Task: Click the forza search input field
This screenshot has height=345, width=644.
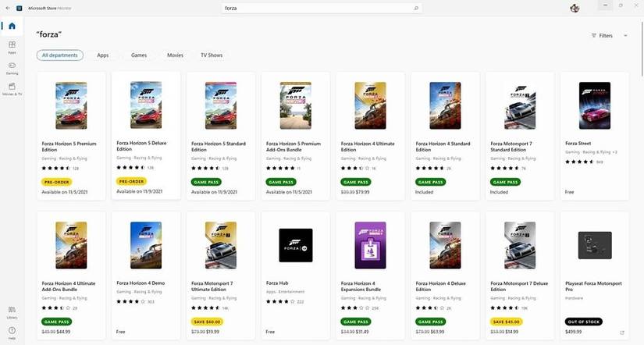Action: (x=322, y=9)
